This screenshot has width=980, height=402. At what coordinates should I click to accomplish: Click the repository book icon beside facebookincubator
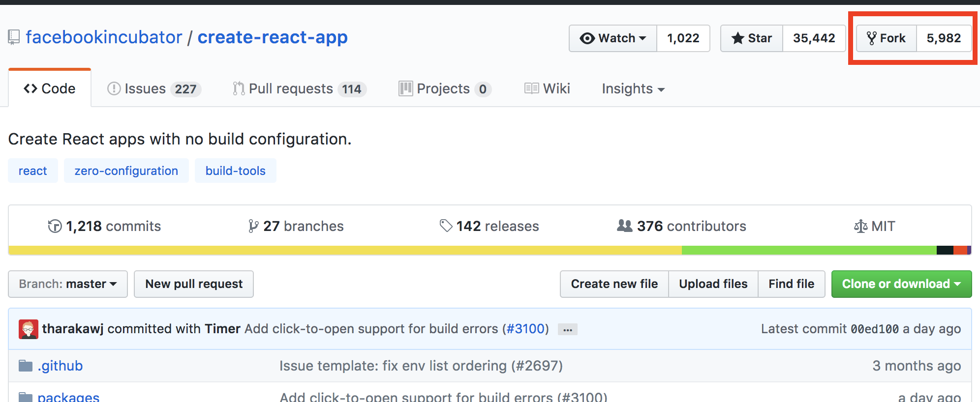coord(14,37)
